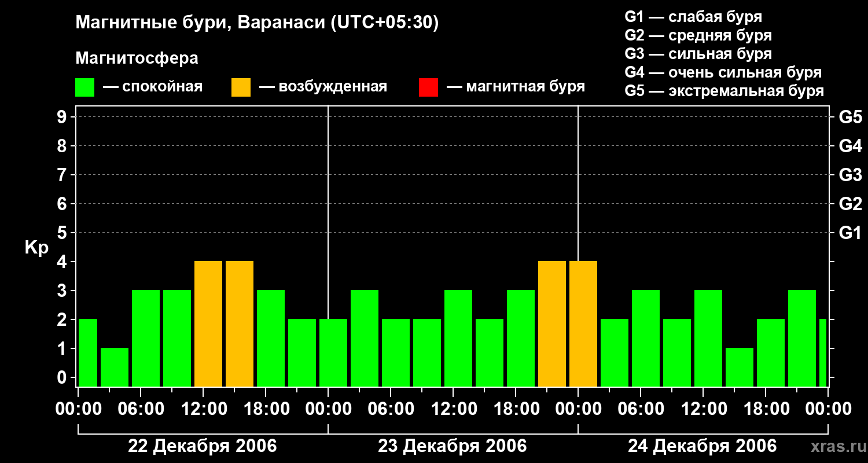Click the right-axis label G2
Screen dimensions: 868x463
pyautogui.click(x=850, y=204)
